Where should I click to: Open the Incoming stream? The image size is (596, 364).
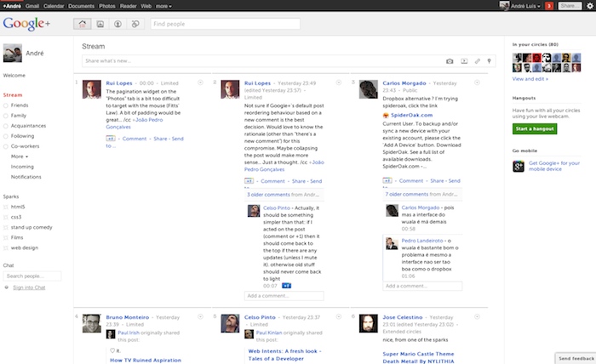(22, 167)
